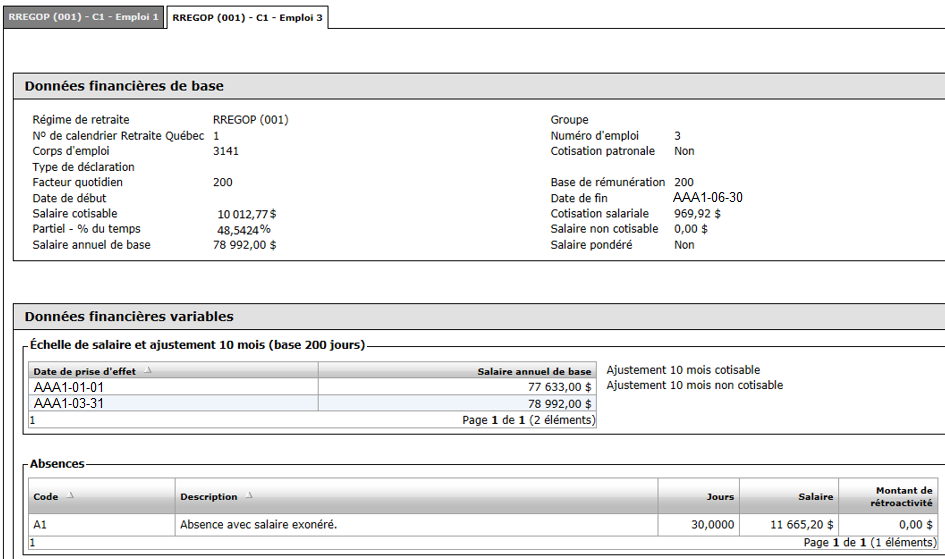Image resolution: width=945 pixels, height=559 pixels.
Task: Click the Date de fin value AAA1-06-30
Action: (x=708, y=198)
